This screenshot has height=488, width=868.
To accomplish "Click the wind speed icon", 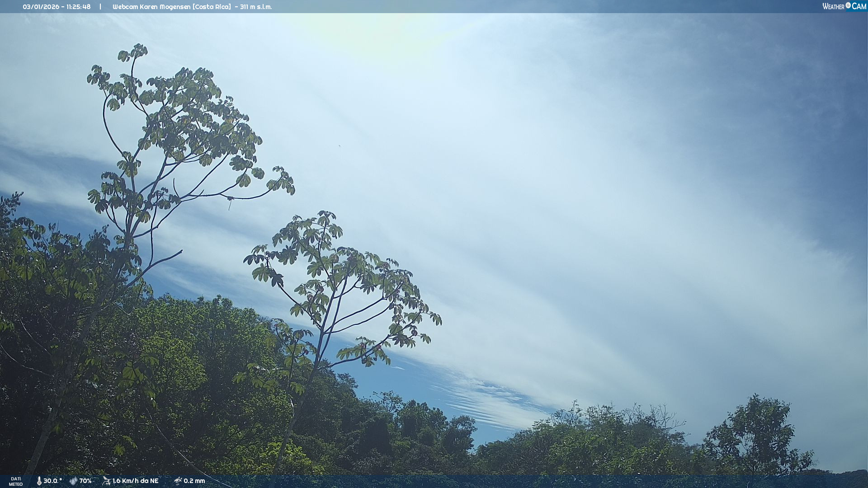I will (x=106, y=481).
